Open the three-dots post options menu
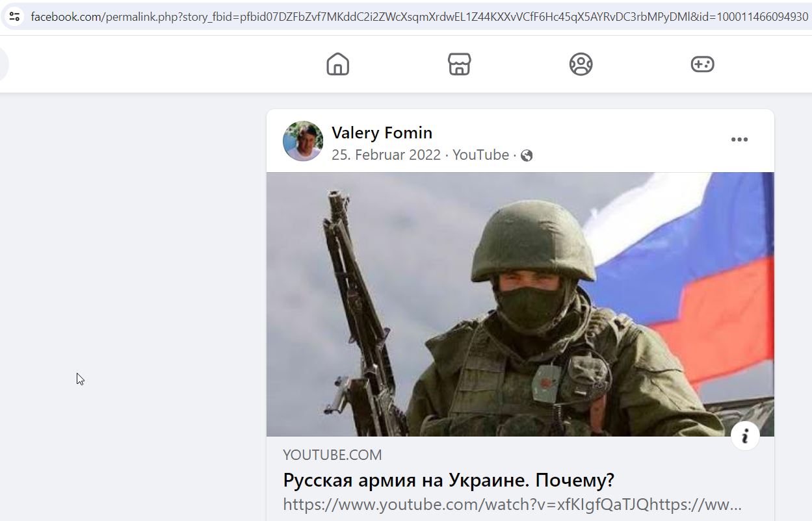The image size is (812, 521). (x=739, y=140)
